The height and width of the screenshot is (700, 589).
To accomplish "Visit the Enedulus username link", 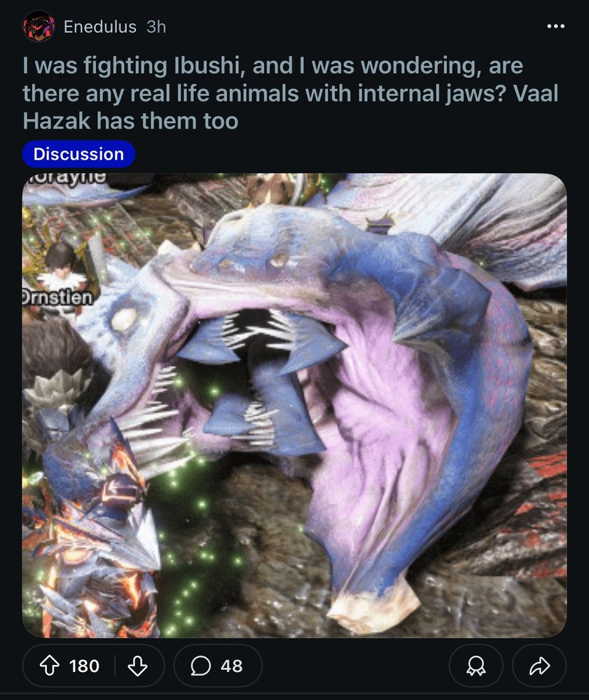I will [x=100, y=27].
